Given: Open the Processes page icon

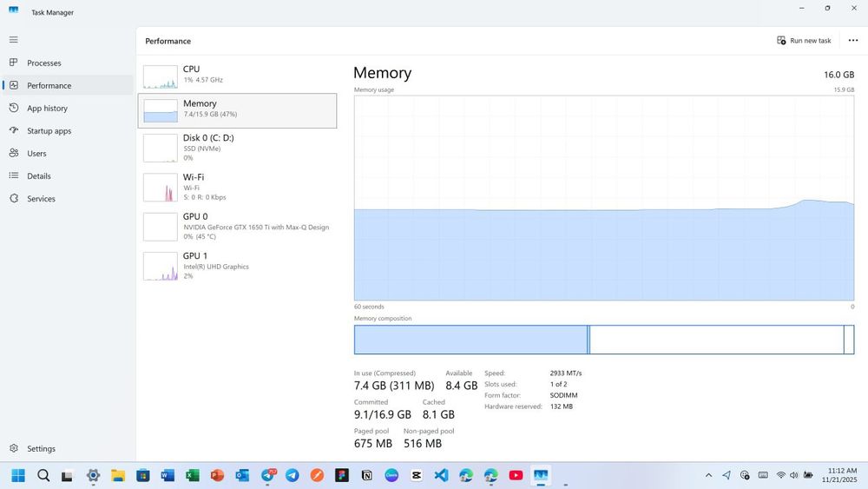Looking at the screenshot, I should [x=14, y=63].
